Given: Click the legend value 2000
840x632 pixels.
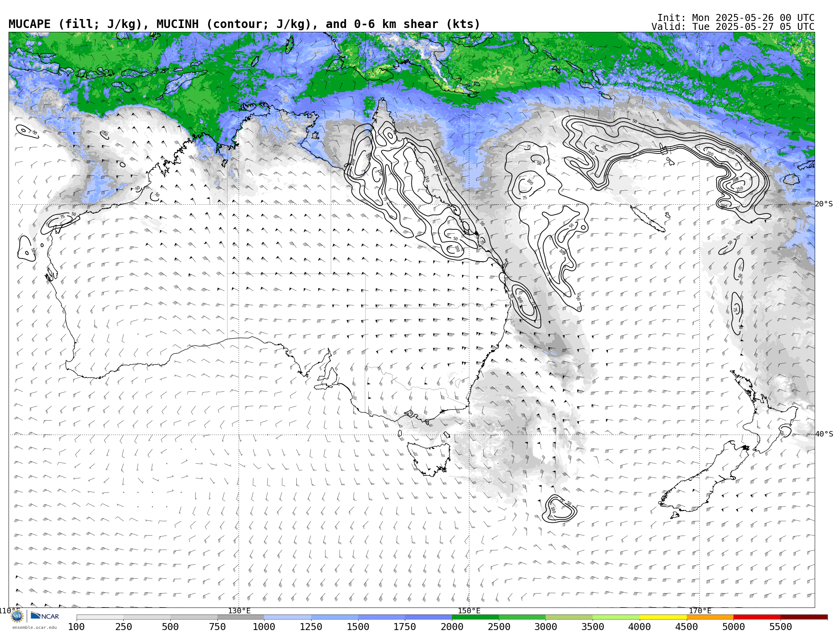Looking at the screenshot, I should 452,627.
